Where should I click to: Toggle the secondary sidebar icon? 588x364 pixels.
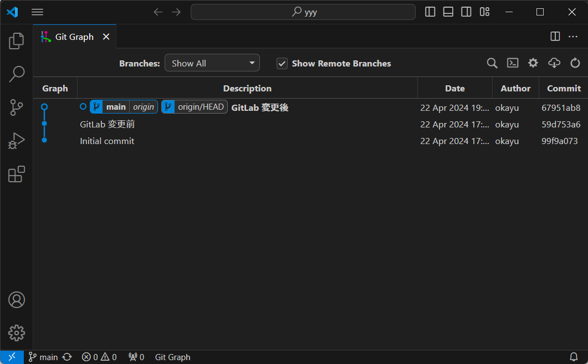coord(466,11)
